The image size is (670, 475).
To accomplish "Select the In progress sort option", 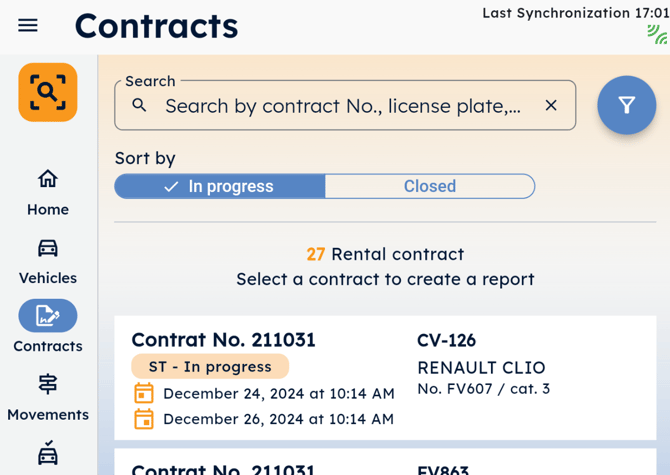I will click(220, 186).
